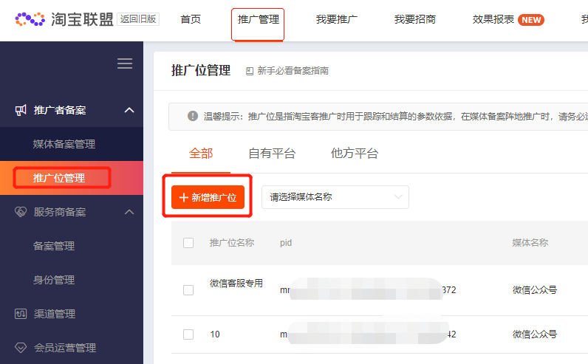The image size is (588, 364).
Task: Select 备案管理 in the sidebar
Action: [54, 246]
